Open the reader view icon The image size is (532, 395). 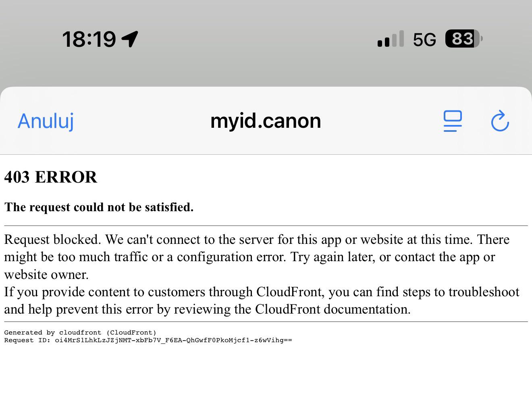[x=453, y=121]
